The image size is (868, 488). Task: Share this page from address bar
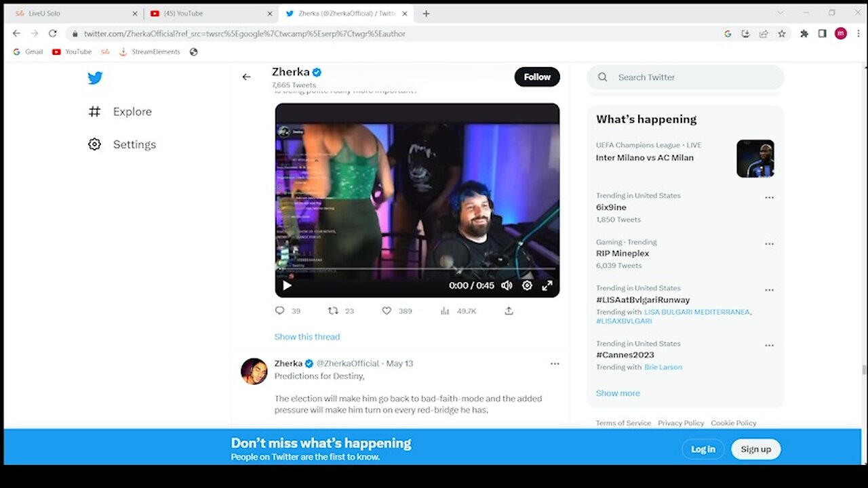(x=764, y=33)
